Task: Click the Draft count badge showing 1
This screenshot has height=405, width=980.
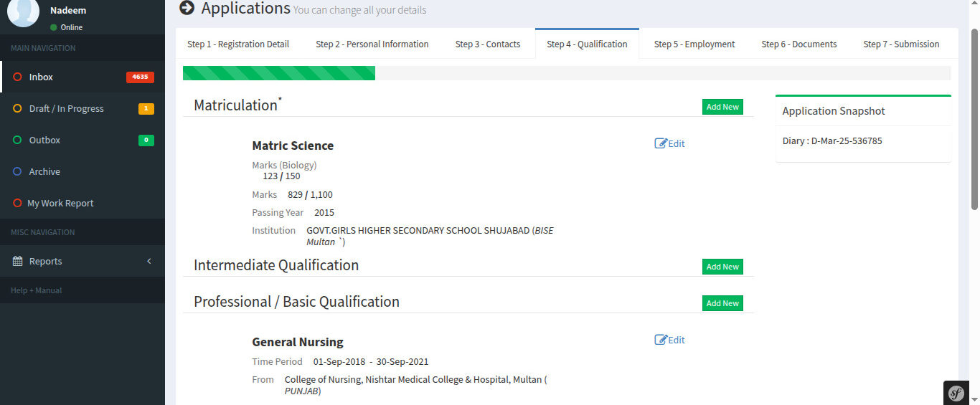Action: point(146,108)
